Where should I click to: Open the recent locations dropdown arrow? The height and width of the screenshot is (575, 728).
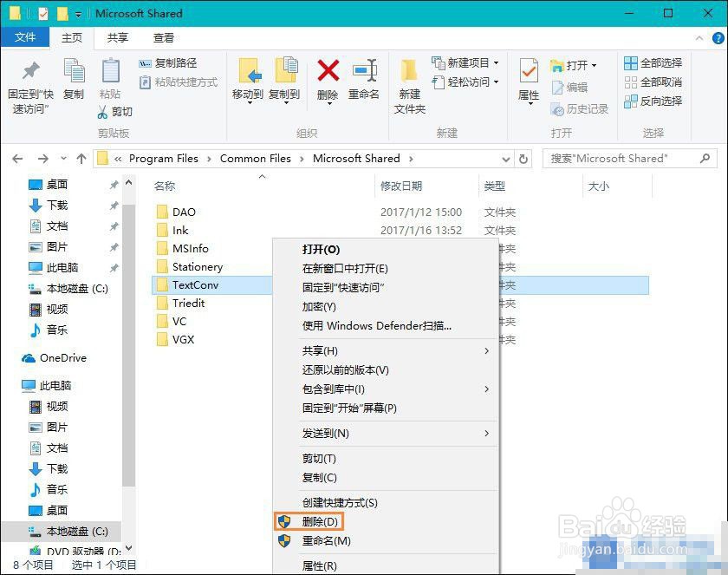pos(63,159)
